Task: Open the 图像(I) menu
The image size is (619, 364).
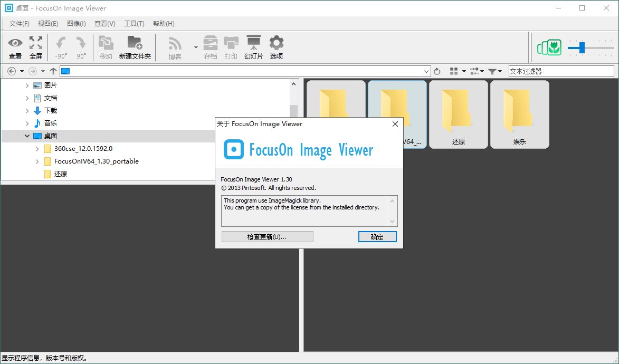Action: 77,24
